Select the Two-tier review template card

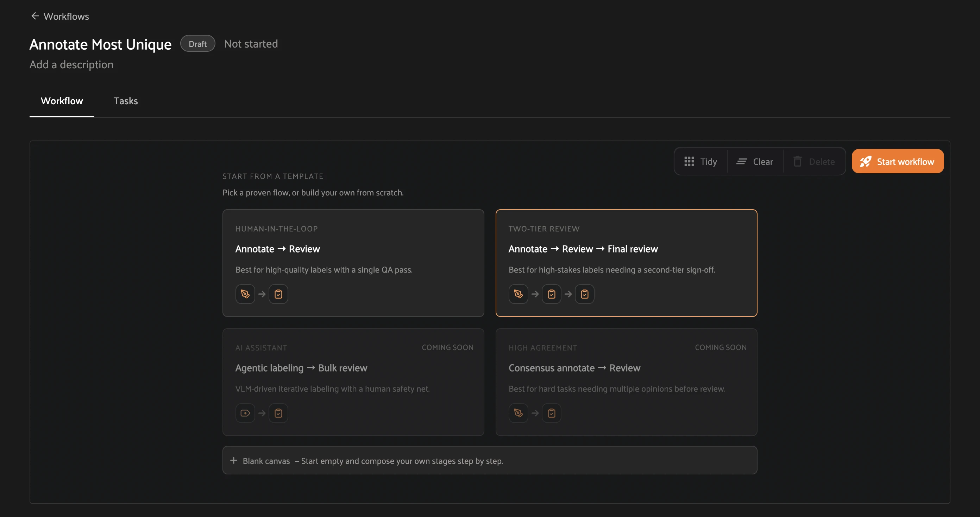pyautogui.click(x=626, y=263)
